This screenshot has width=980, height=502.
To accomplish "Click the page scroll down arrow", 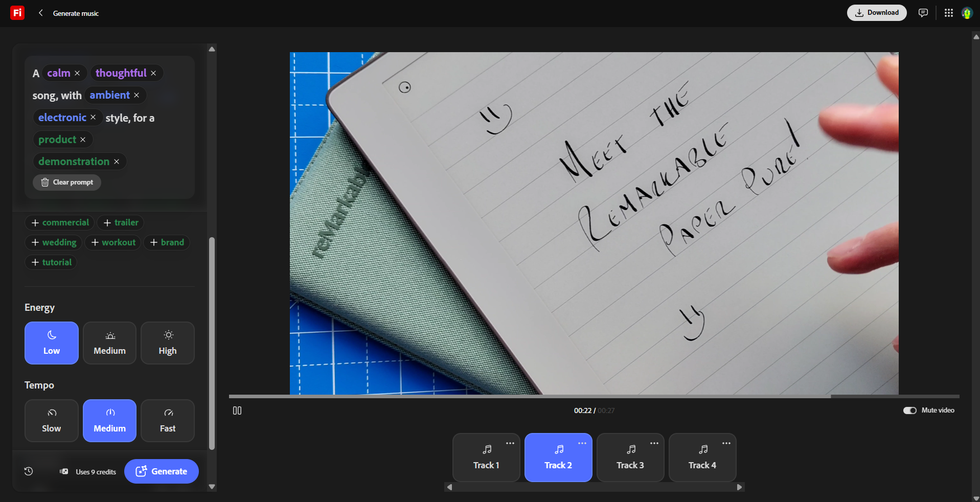I will coord(976,498).
